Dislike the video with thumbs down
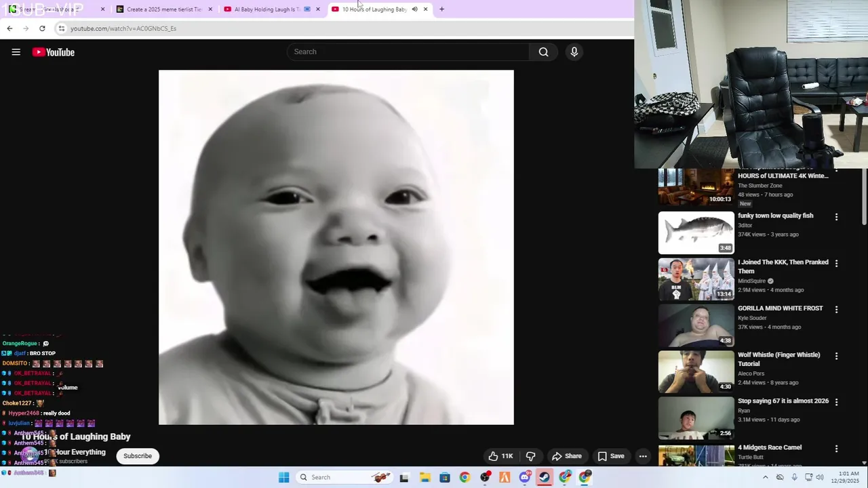Viewport: 868px width, 488px height. click(x=531, y=456)
